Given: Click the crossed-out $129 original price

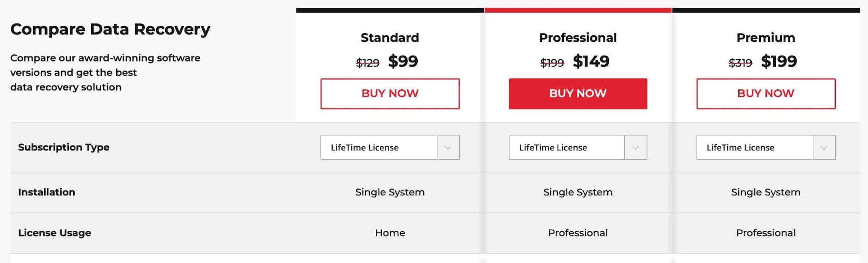Looking at the screenshot, I should [368, 63].
